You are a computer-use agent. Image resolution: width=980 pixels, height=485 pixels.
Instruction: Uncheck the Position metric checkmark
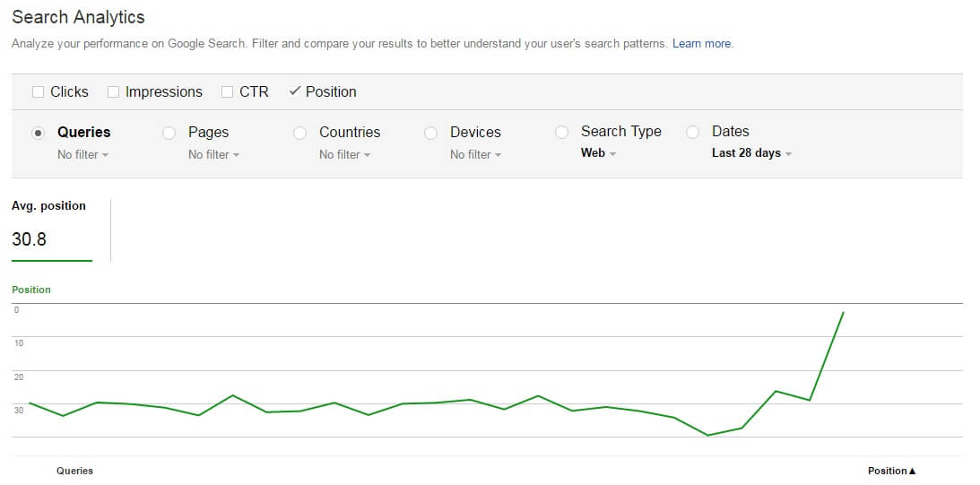point(295,91)
